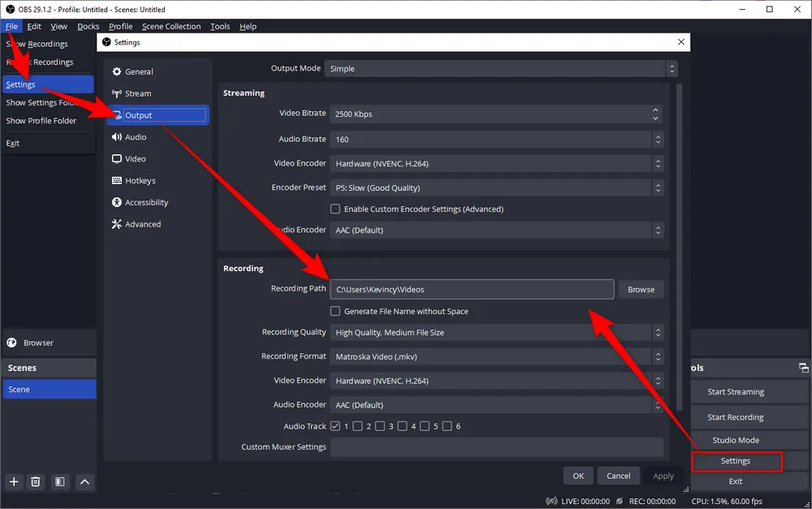Open the Scene Collection menu

coord(171,26)
